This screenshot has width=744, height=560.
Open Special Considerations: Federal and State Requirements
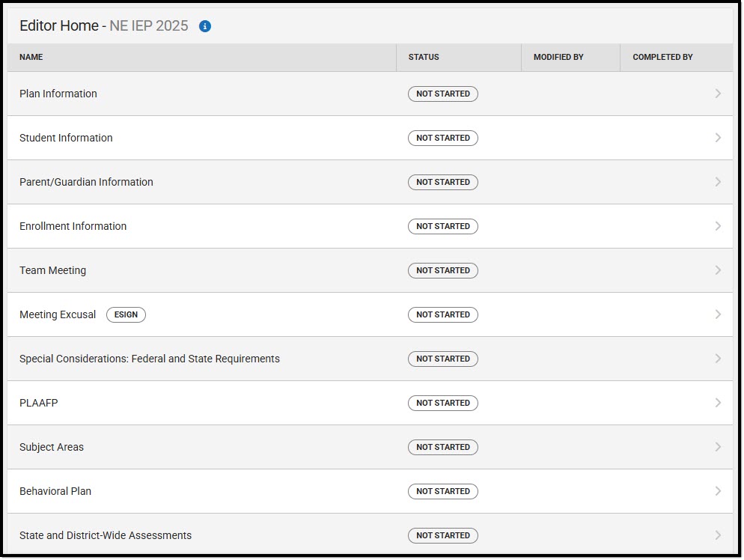point(150,359)
